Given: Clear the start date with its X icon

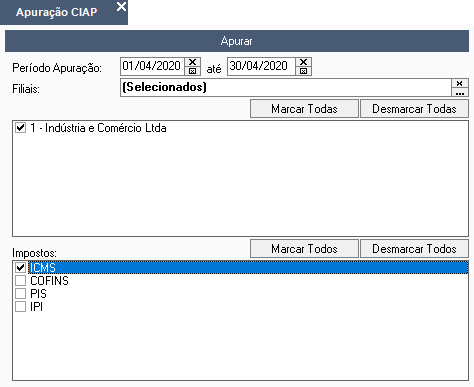Looking at the screenshot, I should (x=192, y=62).
